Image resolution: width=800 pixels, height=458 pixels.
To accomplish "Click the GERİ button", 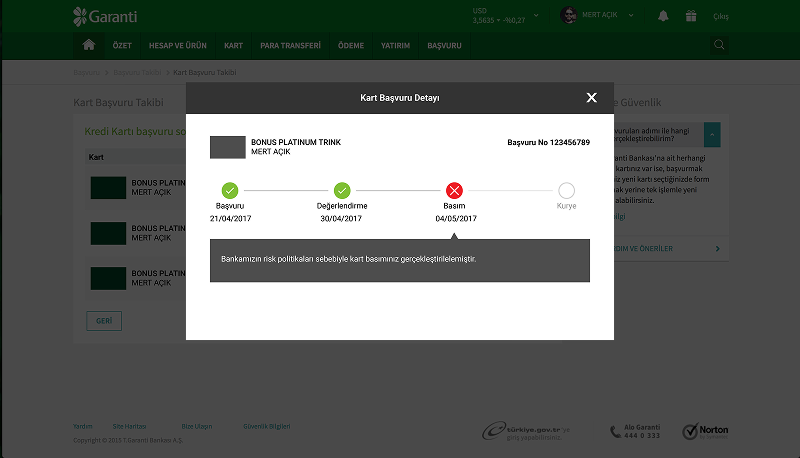I will [x=104, y=321].
